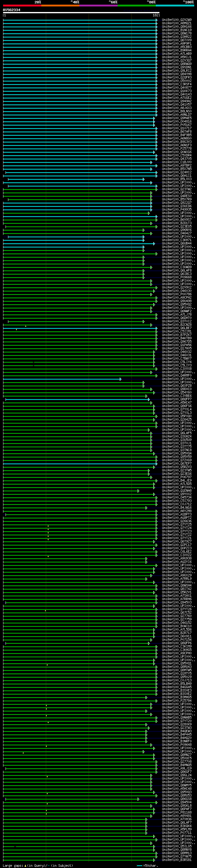Click UniRef100_Q96NY6 label

click(176, 230)
